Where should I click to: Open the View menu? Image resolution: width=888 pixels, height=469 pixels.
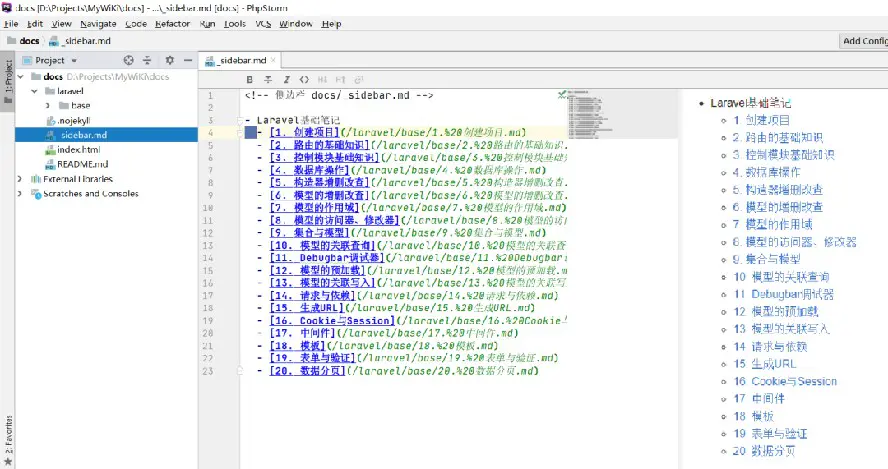click(x=61, y=24)
